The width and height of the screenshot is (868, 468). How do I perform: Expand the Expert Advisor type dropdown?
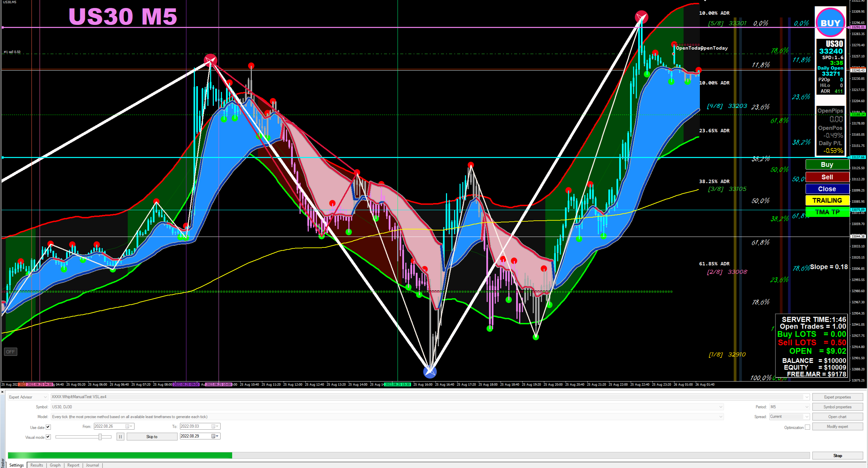point(28,397)
